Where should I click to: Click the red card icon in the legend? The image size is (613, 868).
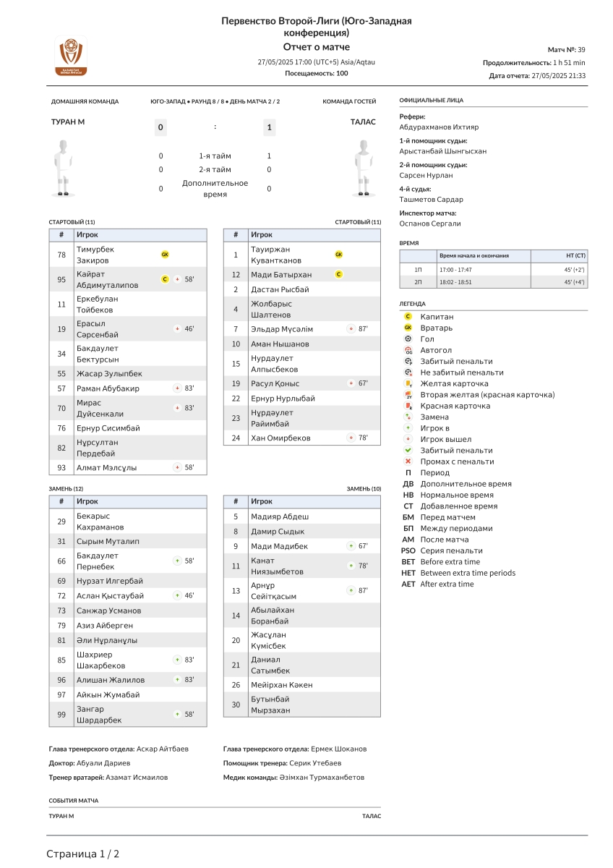[408, 407]
